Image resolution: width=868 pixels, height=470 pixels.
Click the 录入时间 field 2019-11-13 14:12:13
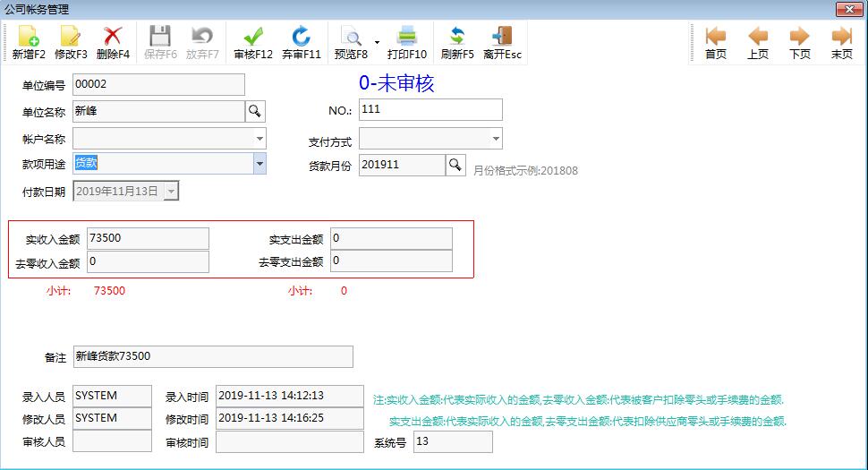290,396
